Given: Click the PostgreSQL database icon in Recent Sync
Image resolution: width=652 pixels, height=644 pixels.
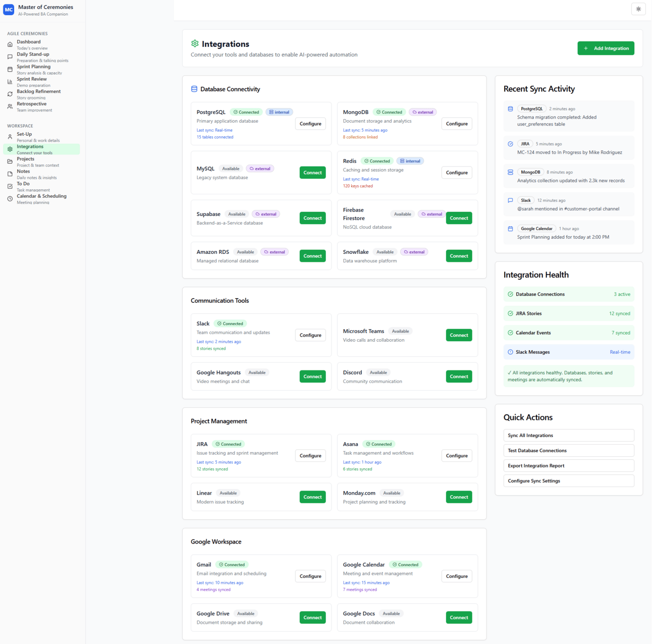Looking at the screenshot, I should pos(510,109).
